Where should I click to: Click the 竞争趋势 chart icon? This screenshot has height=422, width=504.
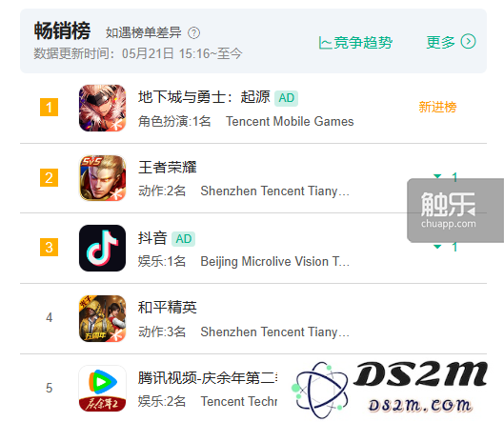tap(325, 43)
